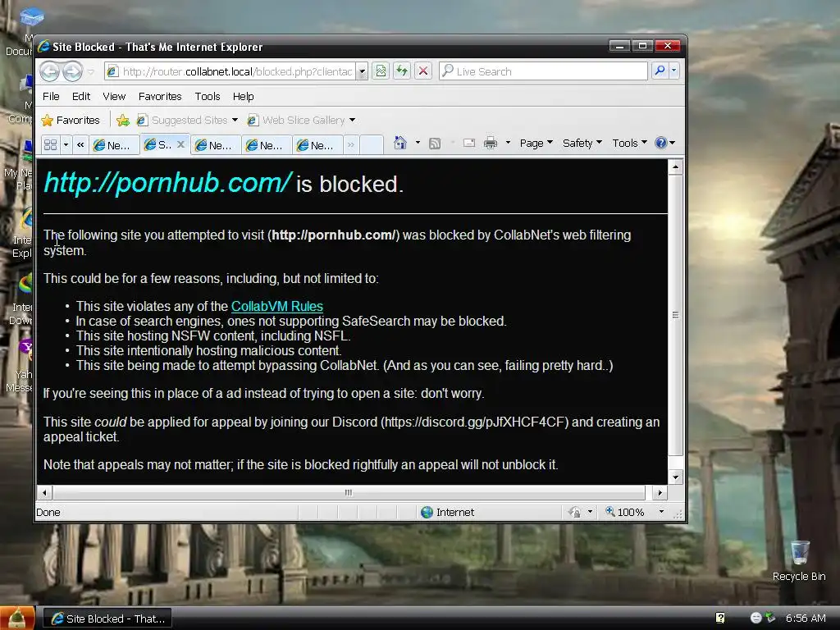Open the Home button dropdown arrow

click(x=418, y=143)
